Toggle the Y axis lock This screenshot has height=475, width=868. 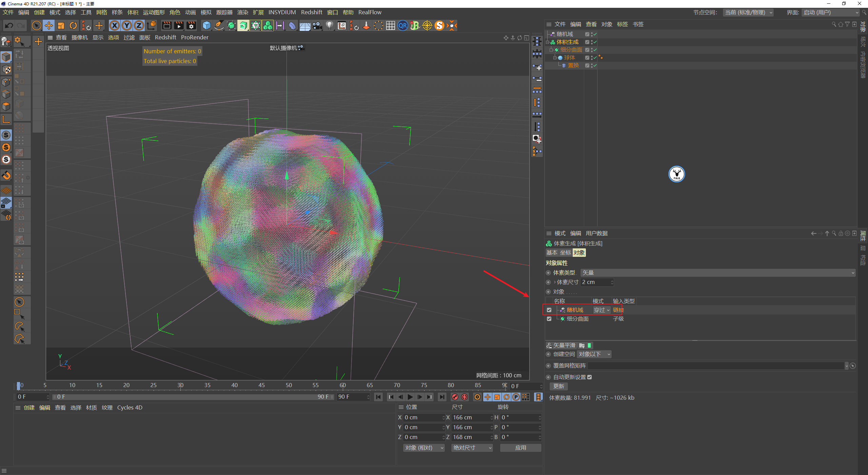127,25
